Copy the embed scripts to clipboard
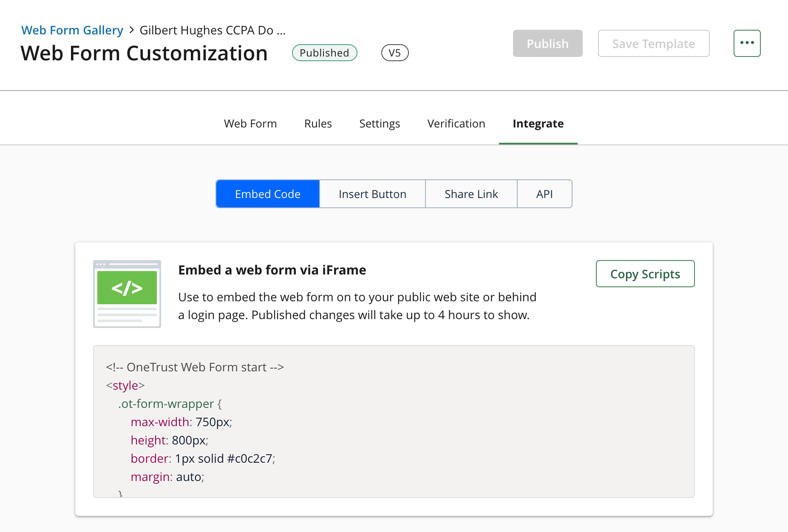Image resolution: width=788 pixels, height=532 pixels. [645, 274]
